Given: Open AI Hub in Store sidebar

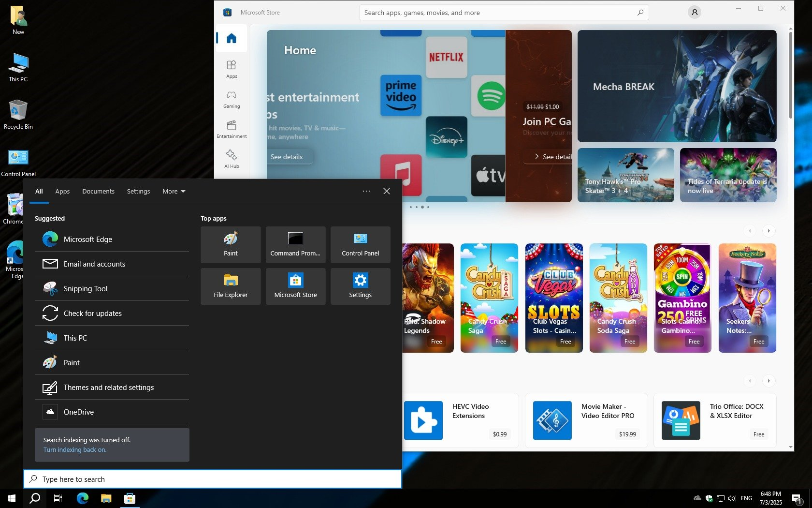Looking at the screenshot, I should click(x=232, y=159).
